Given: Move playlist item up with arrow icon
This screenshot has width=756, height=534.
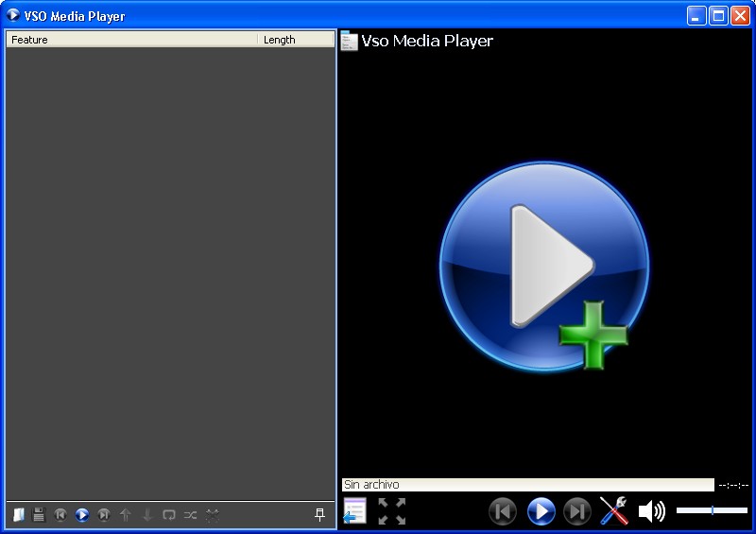Looking at the screenshot, I should click(126, 515).
